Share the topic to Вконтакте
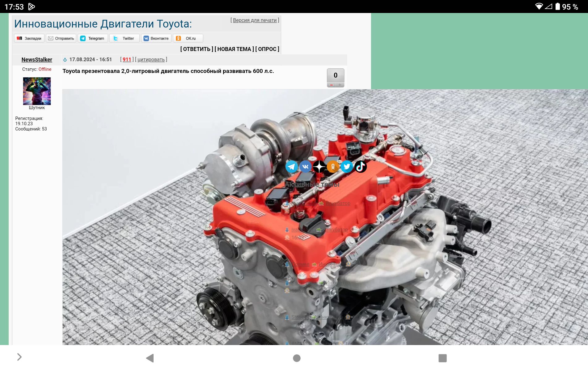The width and height of the screenshot is (588, 371). click(156, 38)
